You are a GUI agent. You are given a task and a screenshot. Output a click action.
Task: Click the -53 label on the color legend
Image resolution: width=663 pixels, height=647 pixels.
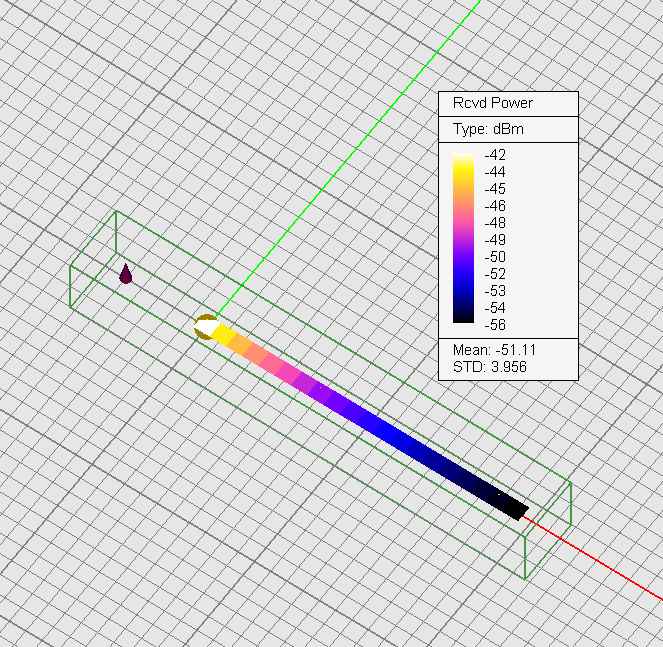point(494,290)
